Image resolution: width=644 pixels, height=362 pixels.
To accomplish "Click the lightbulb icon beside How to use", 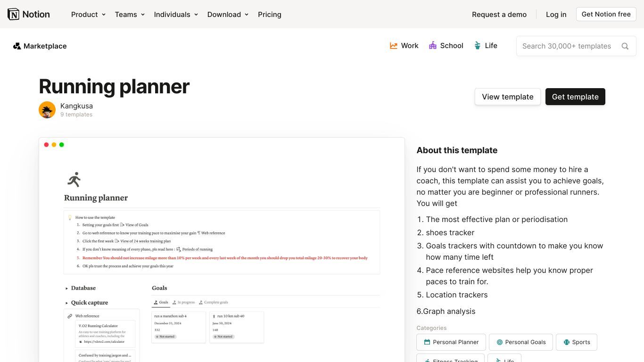I will [x=70, y=218].
